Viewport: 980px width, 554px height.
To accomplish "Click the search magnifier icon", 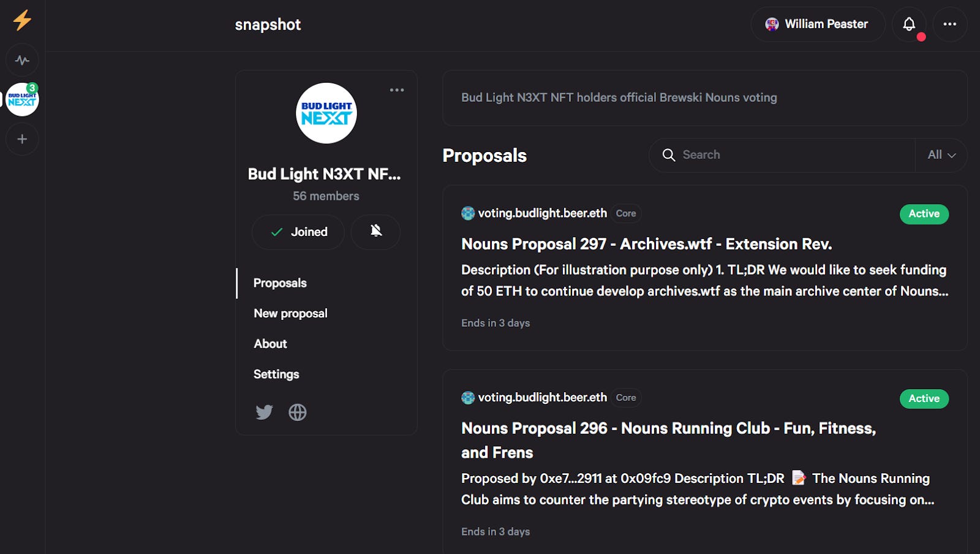I will pyautogui.click(x=669, y=155).
